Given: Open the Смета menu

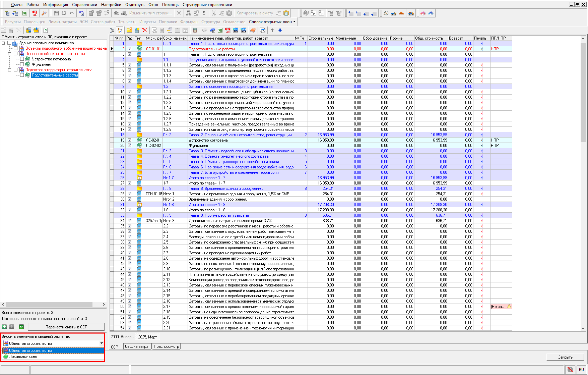Looking at the screenshot, I should pyautogui.click(x=16, y=5).
